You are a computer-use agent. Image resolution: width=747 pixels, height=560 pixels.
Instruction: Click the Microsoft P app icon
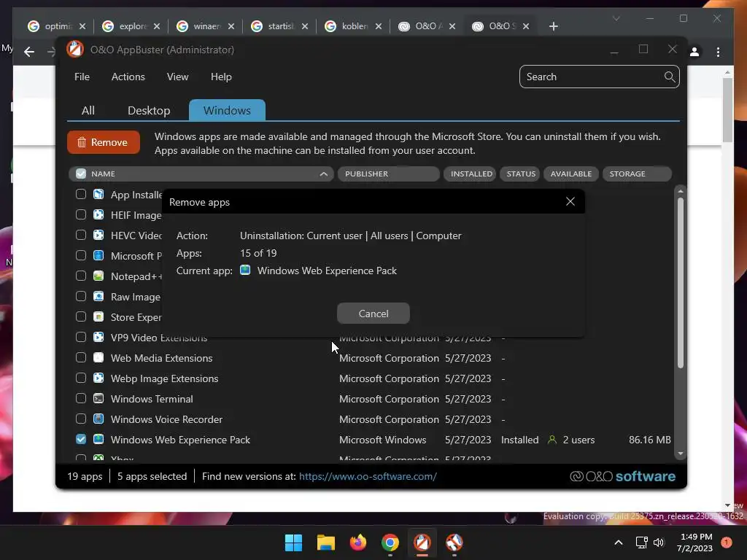(x=98, y=256)
